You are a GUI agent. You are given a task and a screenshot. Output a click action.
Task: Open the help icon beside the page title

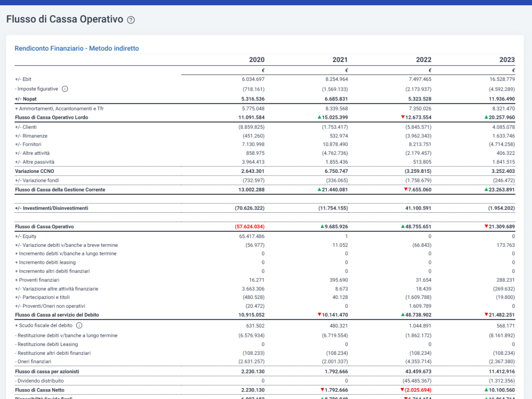(131, 20)
